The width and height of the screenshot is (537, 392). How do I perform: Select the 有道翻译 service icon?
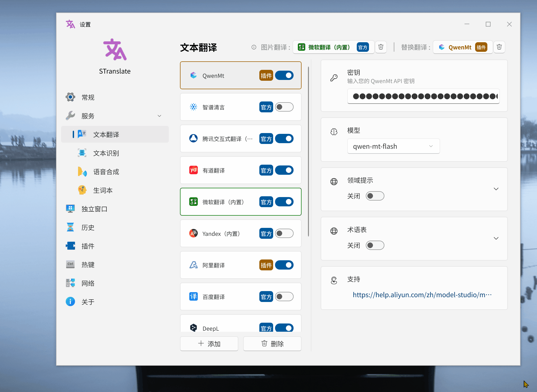tap(193, 170)
